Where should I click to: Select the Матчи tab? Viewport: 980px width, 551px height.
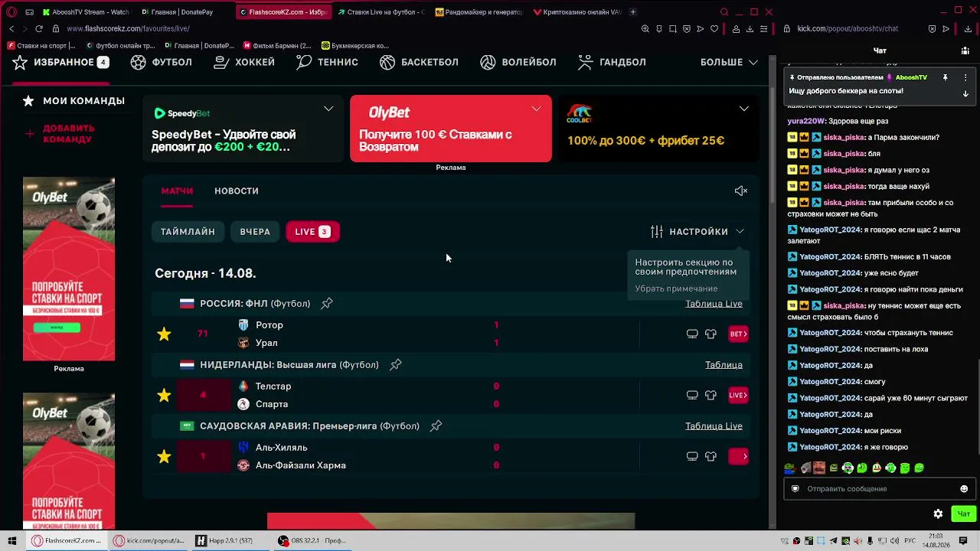177,191
